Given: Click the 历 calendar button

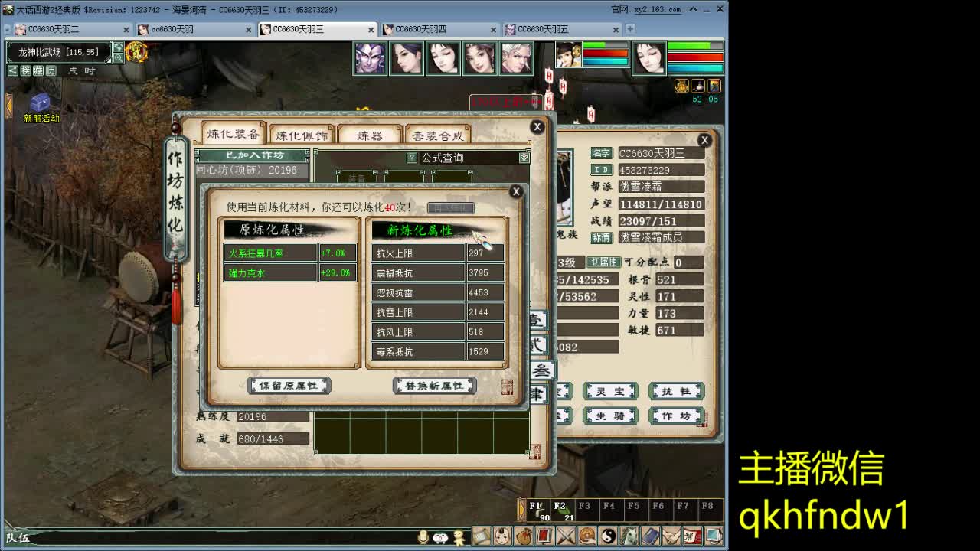Looking at the screenshot, I should pyautogui.click(x=51, y=70).
